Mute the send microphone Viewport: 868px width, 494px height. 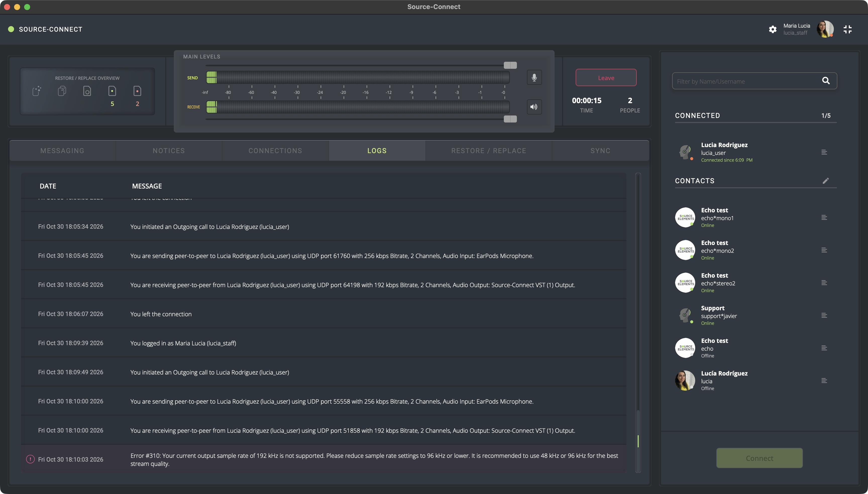coord(534,78)
